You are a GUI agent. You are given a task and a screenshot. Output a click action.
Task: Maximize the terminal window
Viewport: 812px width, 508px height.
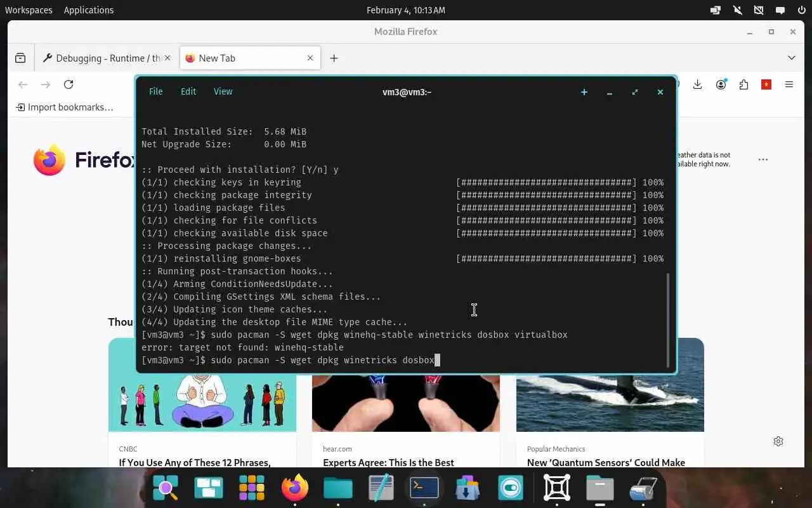(635, 92)
